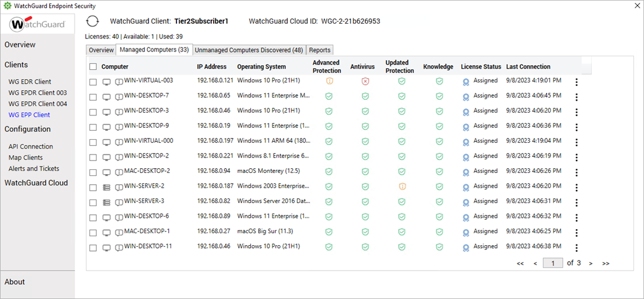Viewport: 644px width, 299px height.
Task: Check the box for WIN-DESKTOP-9
Action: pos(93,126)
